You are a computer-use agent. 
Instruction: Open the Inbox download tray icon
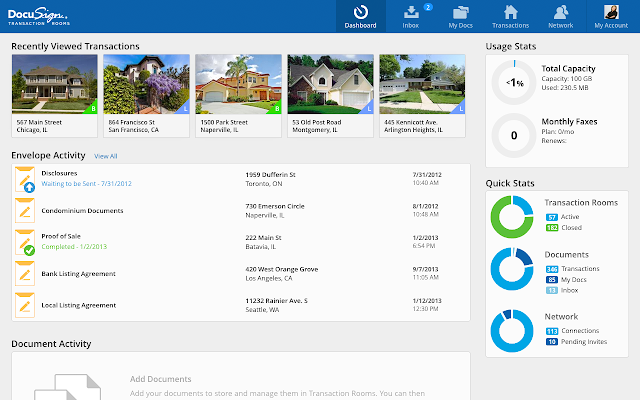click(411, 12)
